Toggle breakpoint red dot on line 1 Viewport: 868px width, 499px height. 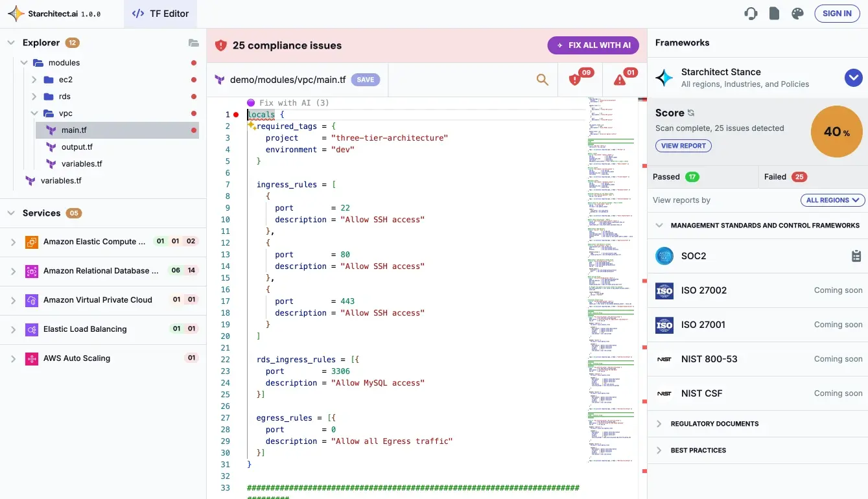click(236, 115)
